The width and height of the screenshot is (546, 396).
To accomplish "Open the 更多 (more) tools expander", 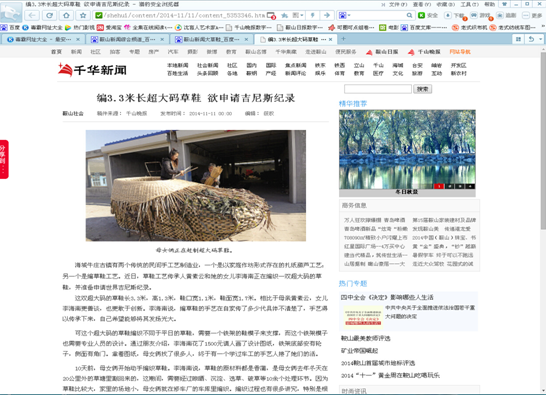I will coord(532,15).
